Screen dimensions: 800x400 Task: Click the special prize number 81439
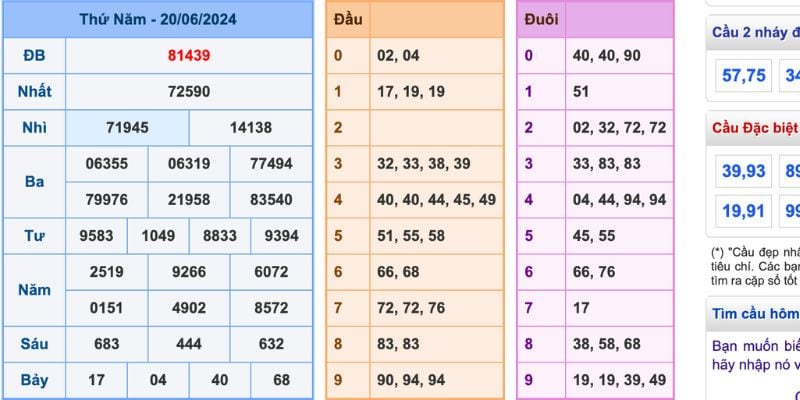click(x=189, y=55)
